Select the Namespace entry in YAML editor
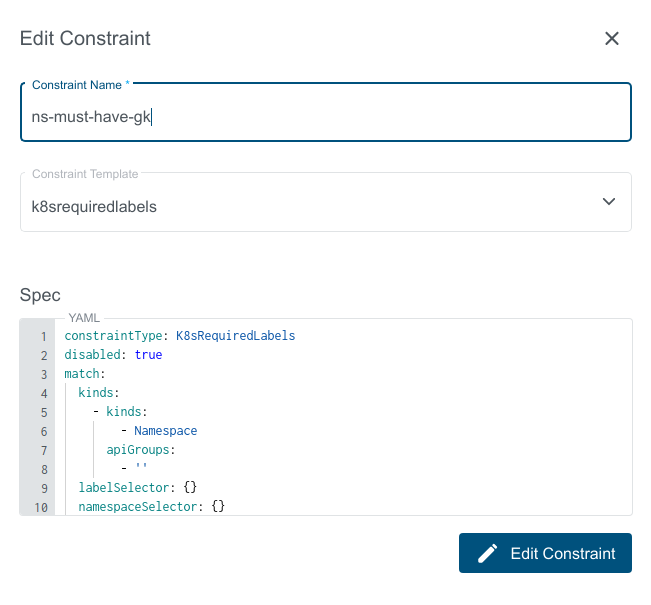This screenshot has width=651, height=605. (165, 431)
